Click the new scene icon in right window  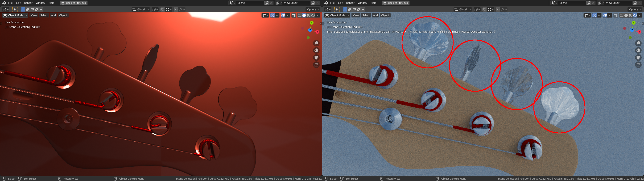[x=588, y=3]
